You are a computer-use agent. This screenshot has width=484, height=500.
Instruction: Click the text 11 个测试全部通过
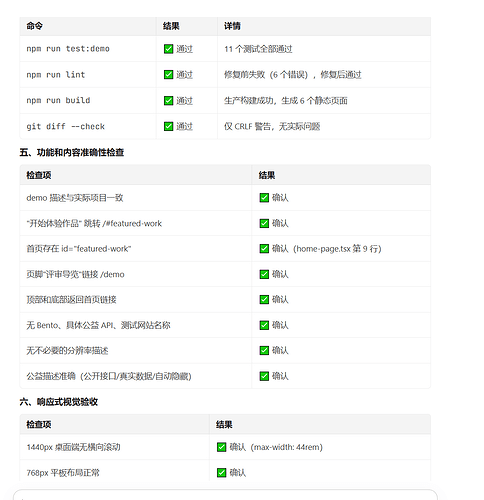[x=258, y=49]
